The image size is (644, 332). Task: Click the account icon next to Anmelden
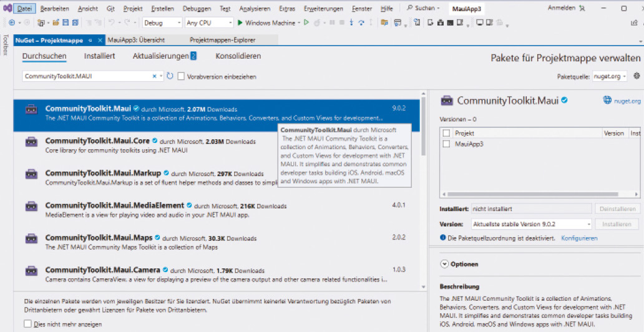582,8
